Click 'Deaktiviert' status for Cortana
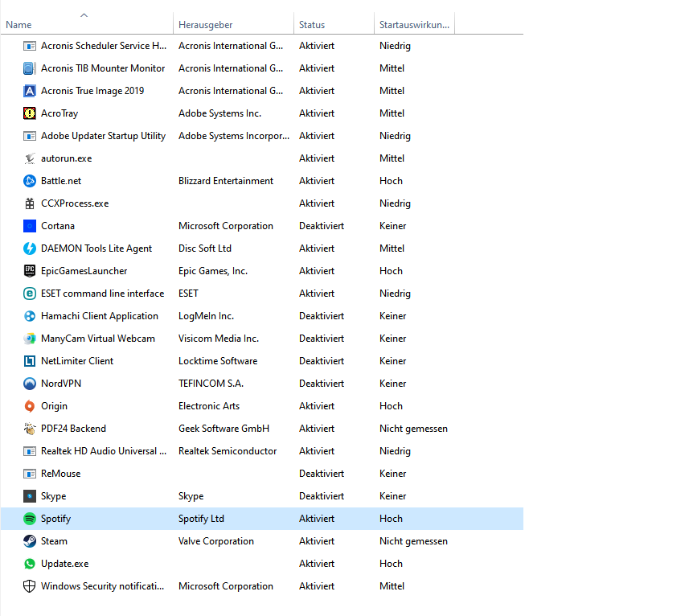Image resolution: width=689 pixels, height=616 pixels. 322,226
